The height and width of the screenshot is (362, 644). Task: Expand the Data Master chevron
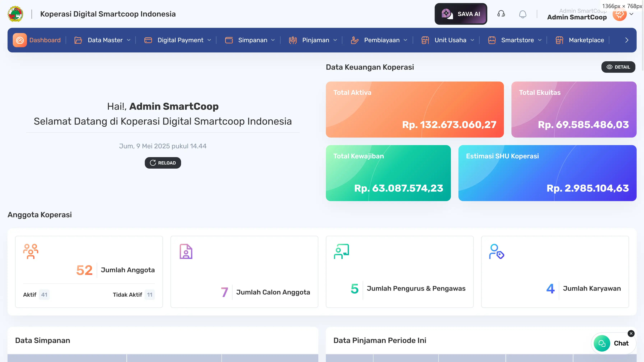click(x=128, y=40)
